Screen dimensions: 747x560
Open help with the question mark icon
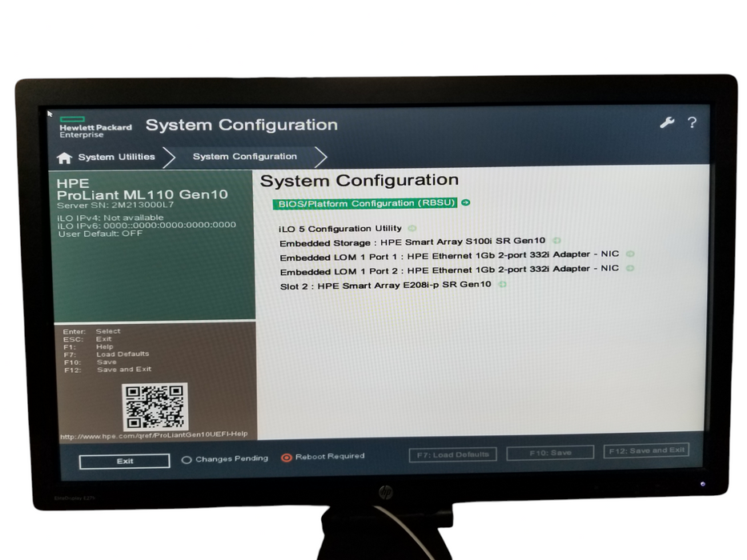point(692,122)
